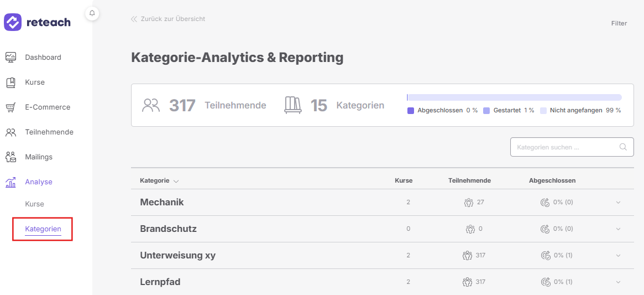The height and width of the screenshot is (295, 644).
Task: Click the E-Commerce shopping cart icon
Action: [11, 107]
